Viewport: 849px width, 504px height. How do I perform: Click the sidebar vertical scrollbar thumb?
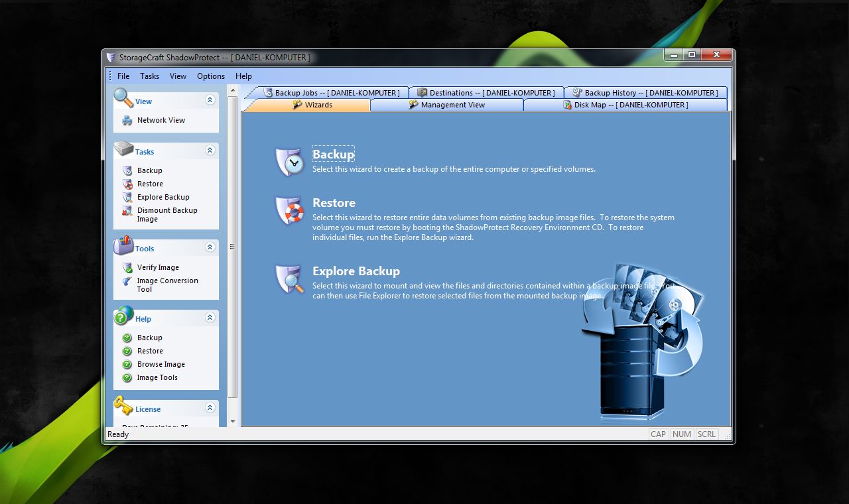pyautogui.click(x=233, y=247)
